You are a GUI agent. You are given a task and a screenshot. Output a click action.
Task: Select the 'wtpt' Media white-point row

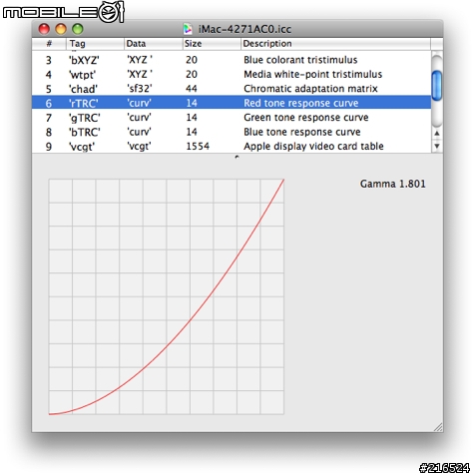pyautogui.click(x=232, y=74)
